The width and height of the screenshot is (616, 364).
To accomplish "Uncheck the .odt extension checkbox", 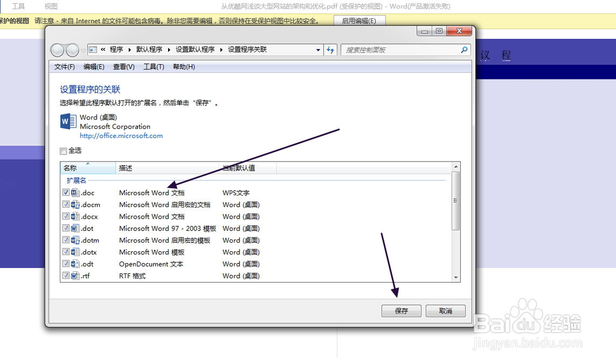I will [66, 264].
